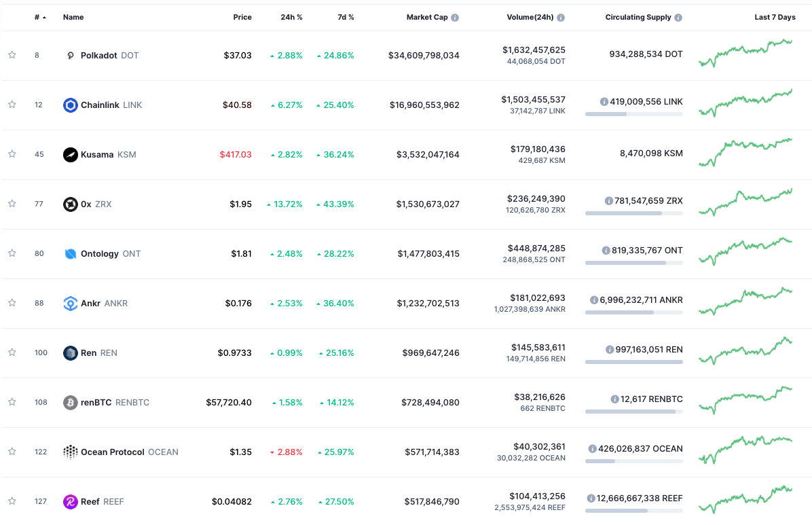
Task: Open the Reef REEF coin page
Action: pos(103,502)
